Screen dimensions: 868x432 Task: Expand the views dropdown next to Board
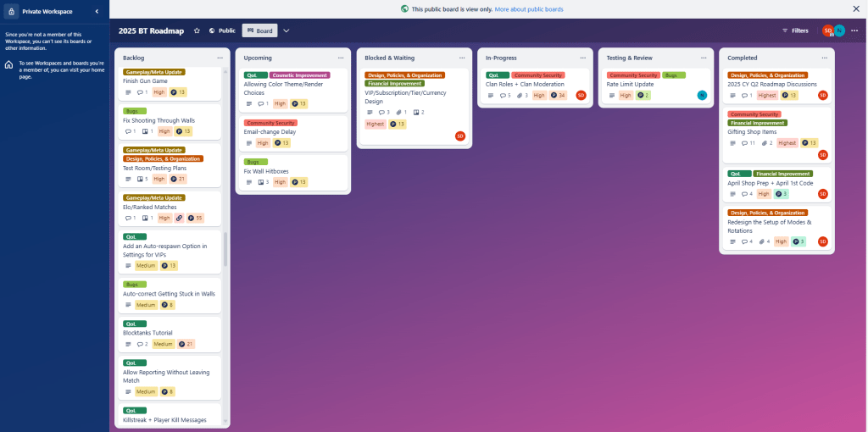pos(287,30)
